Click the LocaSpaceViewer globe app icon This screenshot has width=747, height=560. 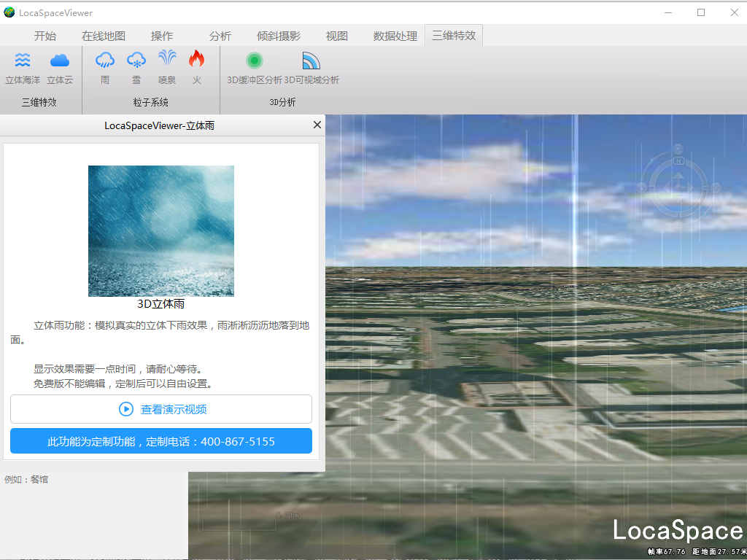coord(9,12)
